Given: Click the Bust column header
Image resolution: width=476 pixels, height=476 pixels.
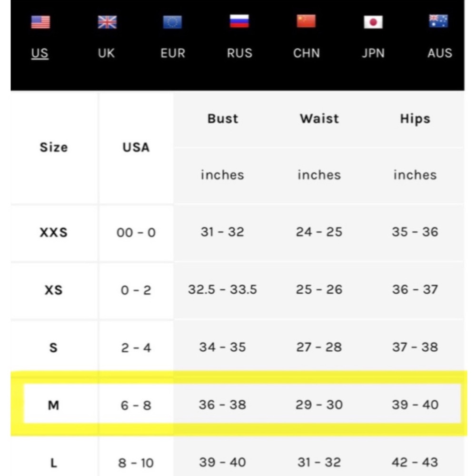Looking at the screenshot, I should [223, 119].
